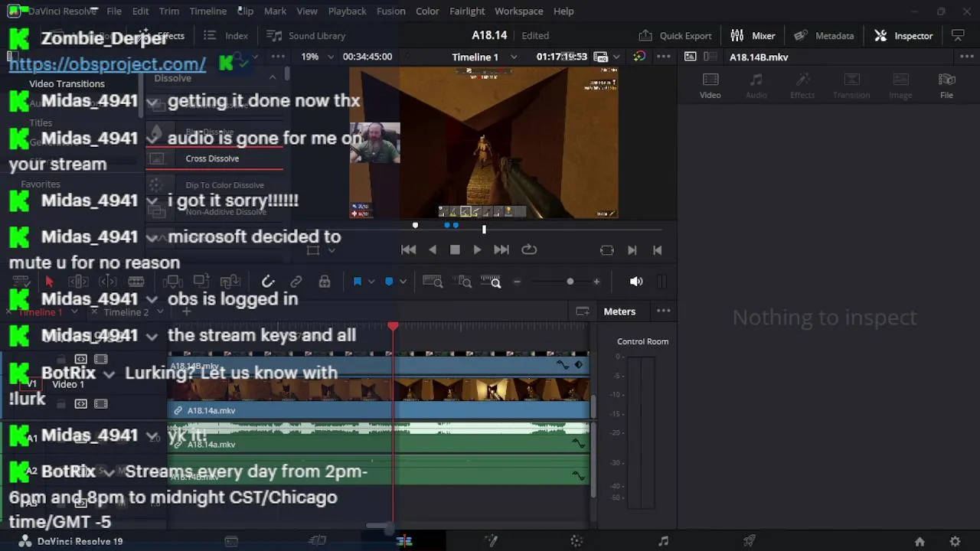Switch to Inspector Video tab
The height and width of the screenshot is (551, 980).
pos(710,86)
